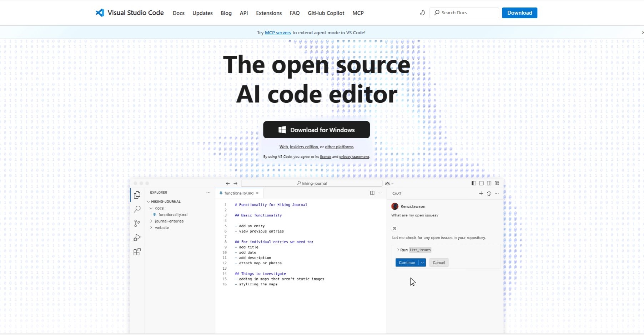Open editor more actions ellipsis
Screen dimensions: 644x335
pos(380,193)
